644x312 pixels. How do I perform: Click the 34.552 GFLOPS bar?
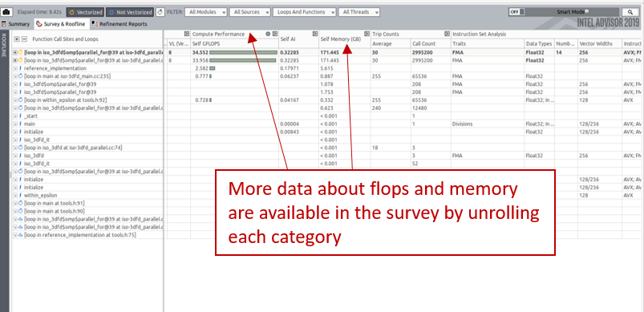coord(243,53)
